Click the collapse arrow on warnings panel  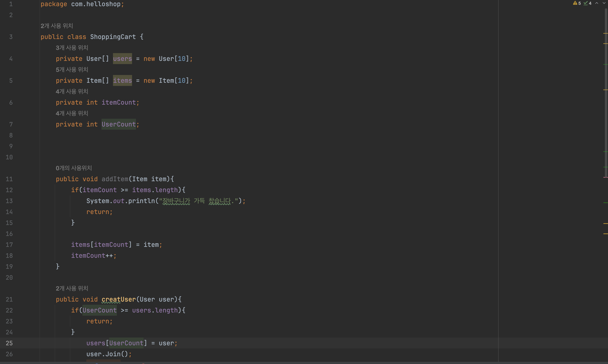[597, 4]
